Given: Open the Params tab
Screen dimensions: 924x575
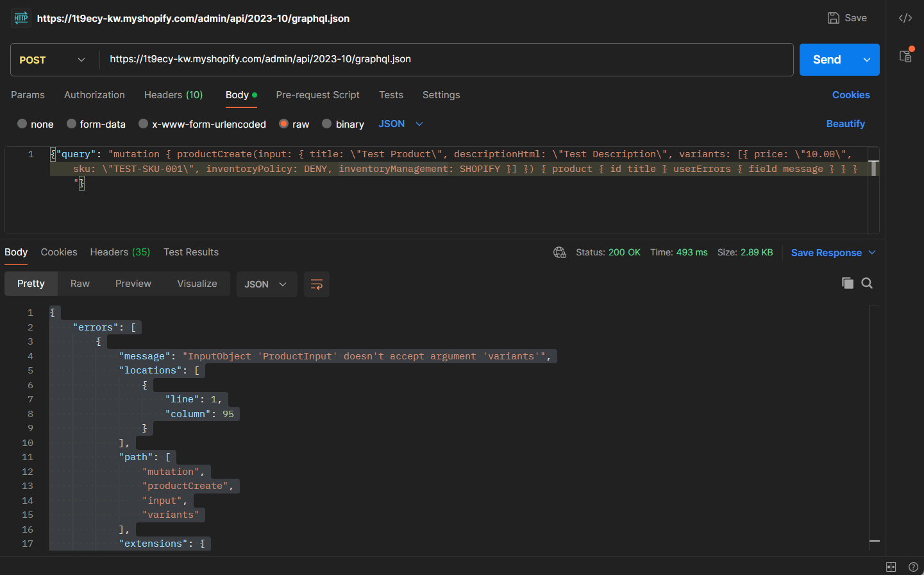Looking at the screenshot, I should coord(28,95).
